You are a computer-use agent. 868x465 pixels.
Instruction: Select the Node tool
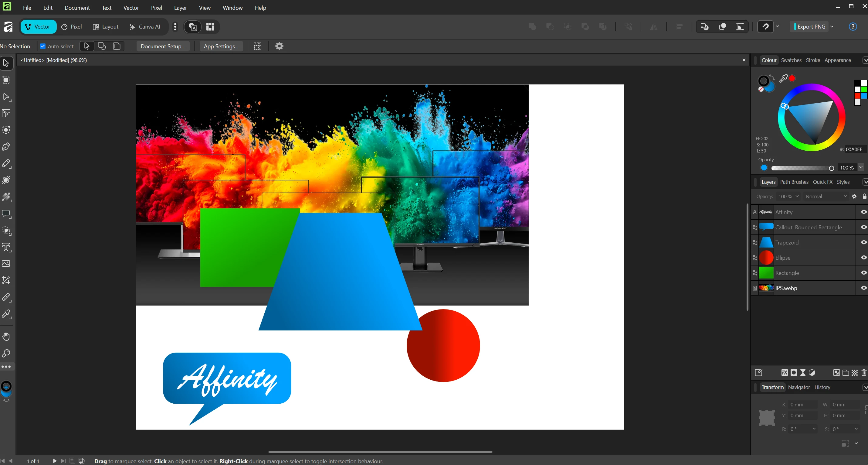[x=6, y=97]
